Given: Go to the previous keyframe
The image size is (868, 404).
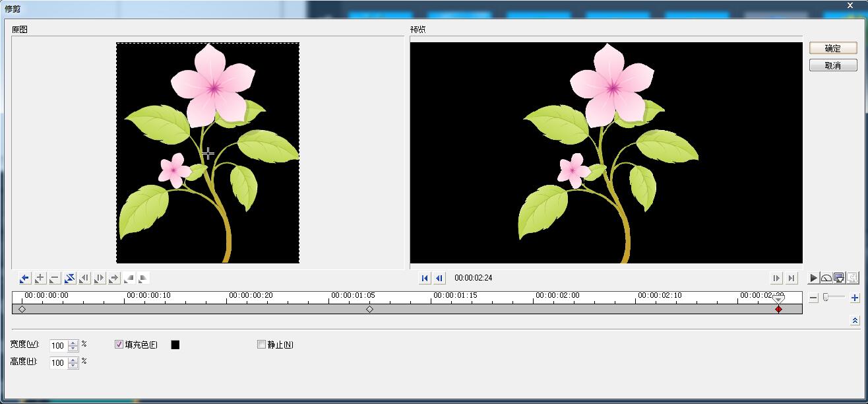Looking at the screenshot, I should point(25,279).
